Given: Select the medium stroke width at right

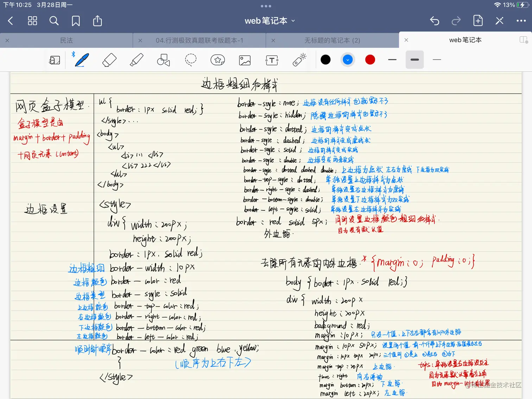Looking at the screenshot, I should (x=437, y=60).
